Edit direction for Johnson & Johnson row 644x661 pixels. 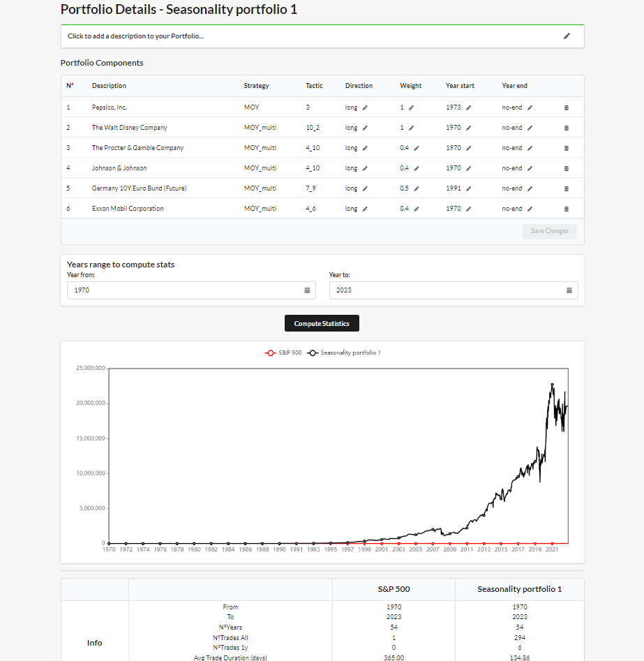click(x=365, y=169)
